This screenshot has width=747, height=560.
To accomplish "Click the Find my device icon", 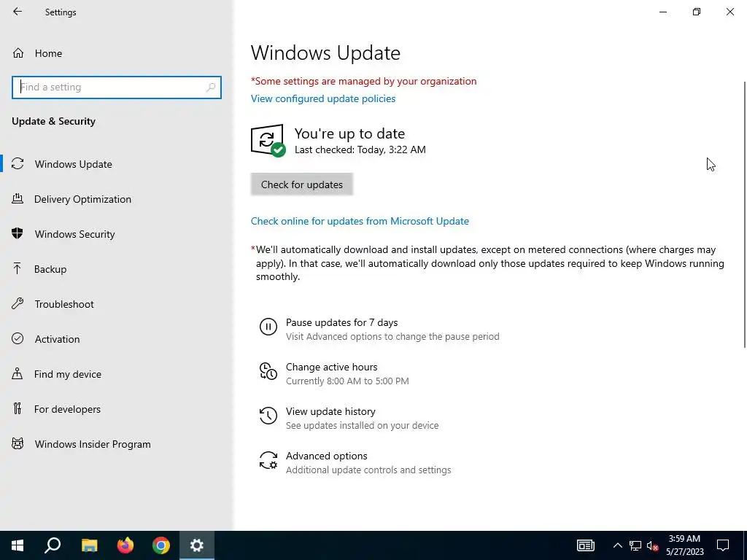I will point(18,373).
